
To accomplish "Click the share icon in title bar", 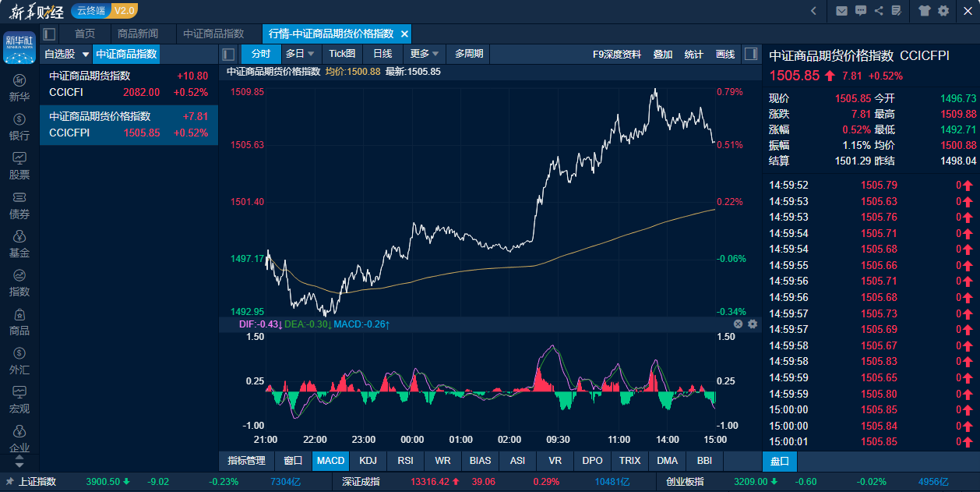I will [879, 11].
